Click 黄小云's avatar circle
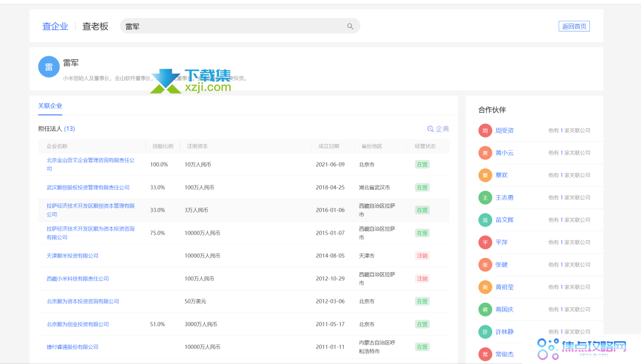Screen dimensions: 641x364 tap(485, 153)
